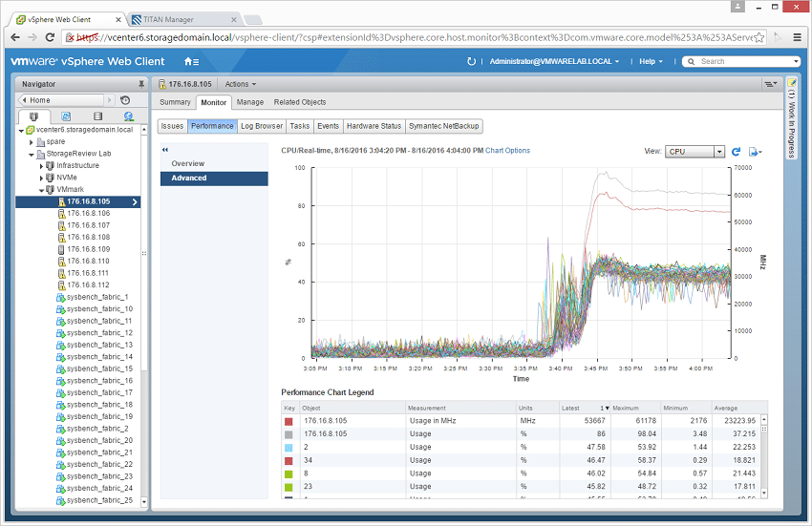Switch to the Issues sub-tab
The width and height of the screenshot is (812, 526).
(172, 126)
